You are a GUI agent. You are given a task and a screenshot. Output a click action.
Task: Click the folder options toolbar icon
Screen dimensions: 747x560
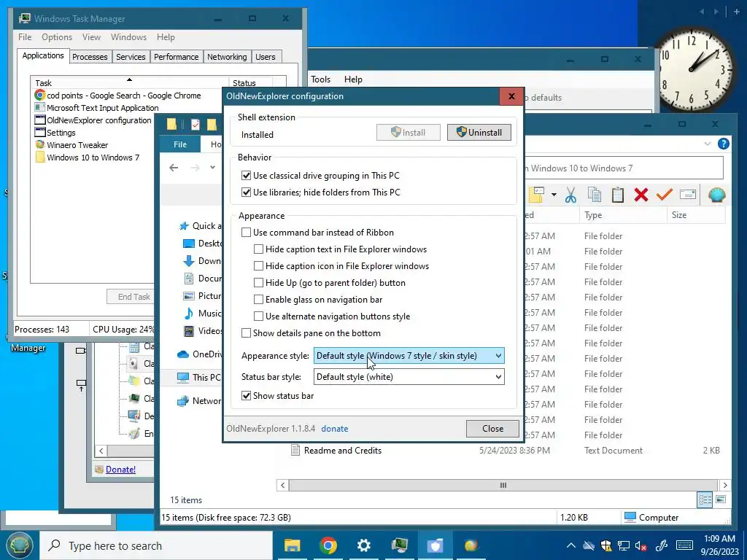[x=536, y=194]
